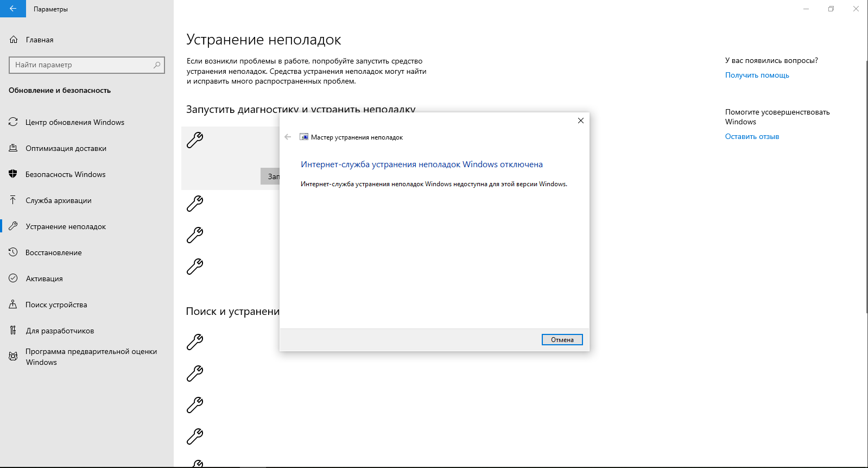Open Программа предварительной оценки Windows
Screen dimensions: 868x468
(x=87, y=357)
